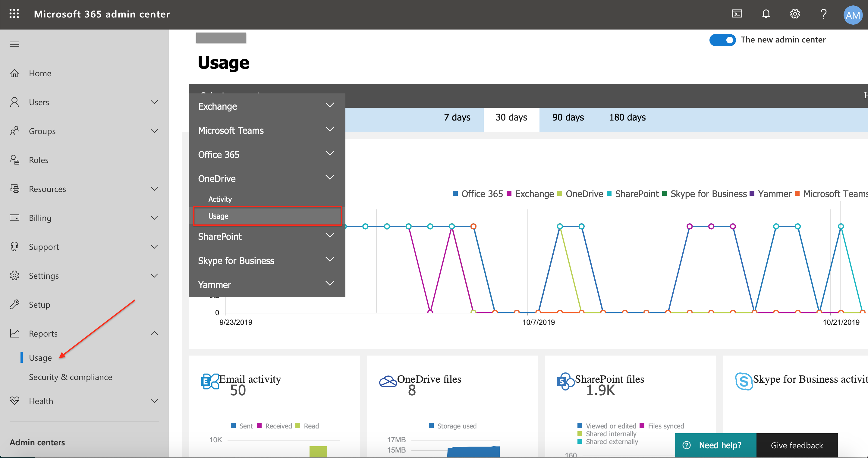The image size is (868, 458).
Task: Click the Reports chart icon
Action: (x=14, y=333)
